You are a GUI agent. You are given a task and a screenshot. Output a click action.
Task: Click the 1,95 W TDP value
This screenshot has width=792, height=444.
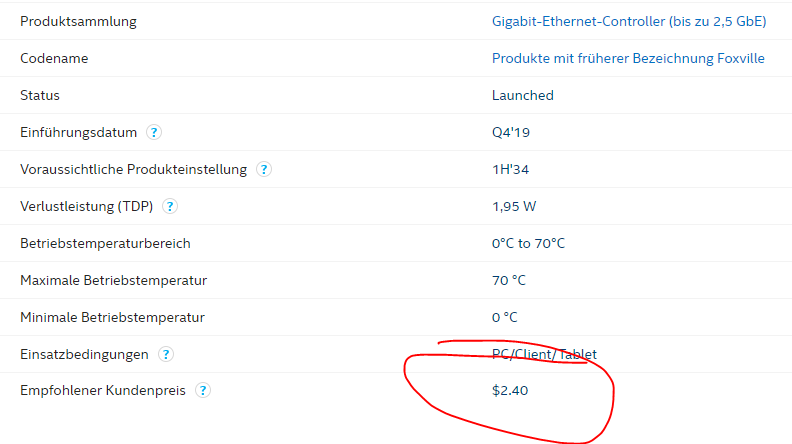pyautogui.click(x=514, y=206)
